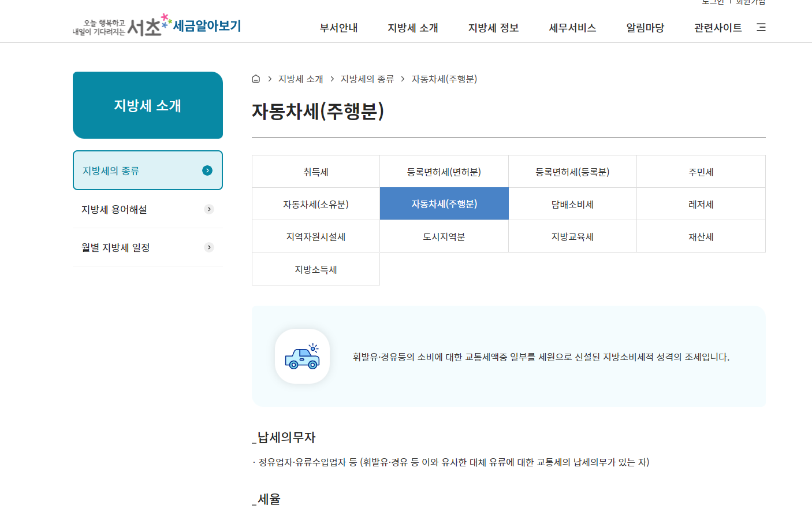The height and width of the screenshot is (512, 812).
Task: Select the 자동차세(소유분) tab
Action: coord(316,204)
